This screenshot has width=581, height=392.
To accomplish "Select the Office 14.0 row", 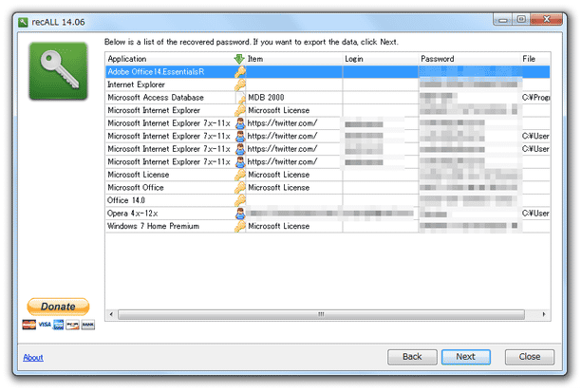I will 328,200.
